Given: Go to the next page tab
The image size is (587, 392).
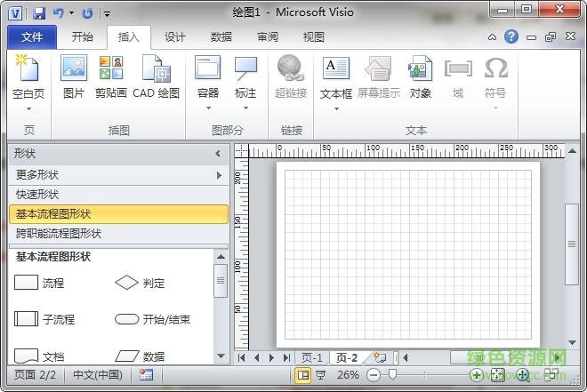Looking at the screenshot, I should click(x=271, y=358).
